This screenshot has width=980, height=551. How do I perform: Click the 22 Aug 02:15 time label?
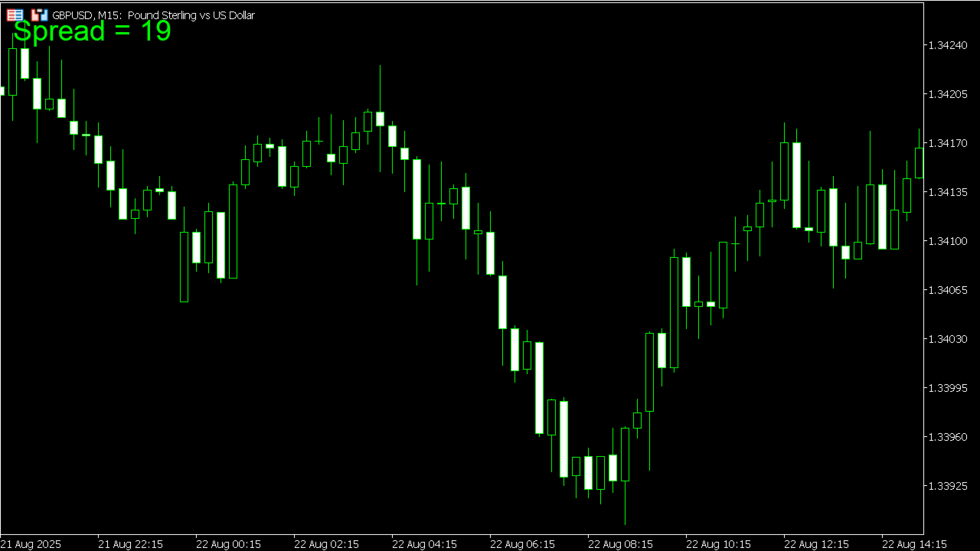(326, 544)
